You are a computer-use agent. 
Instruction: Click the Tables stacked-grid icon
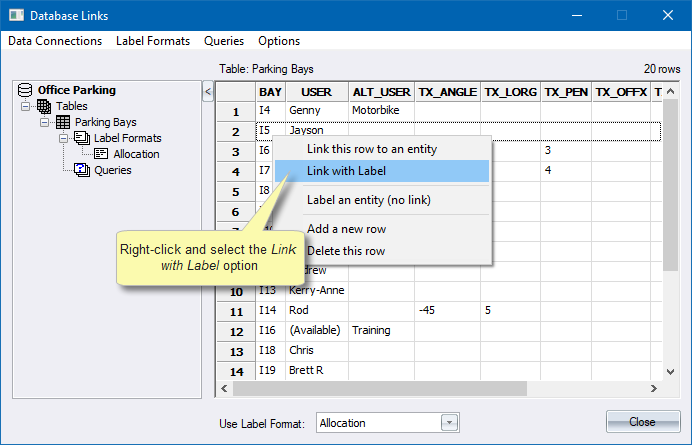[x=44, y=106]
